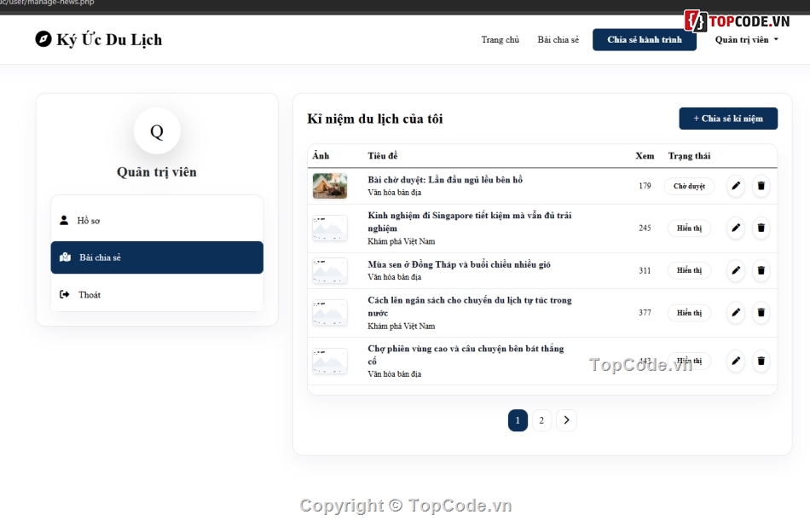This screenshot has width=810, height=532.
Task: Click Khám phá Việt Nam under Singapore post
Action: (x=402, y=241)
